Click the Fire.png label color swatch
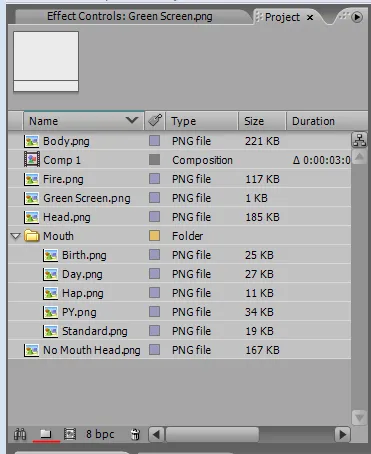The width and height of the screenshot is (371, 454). [x=154, y=179]
